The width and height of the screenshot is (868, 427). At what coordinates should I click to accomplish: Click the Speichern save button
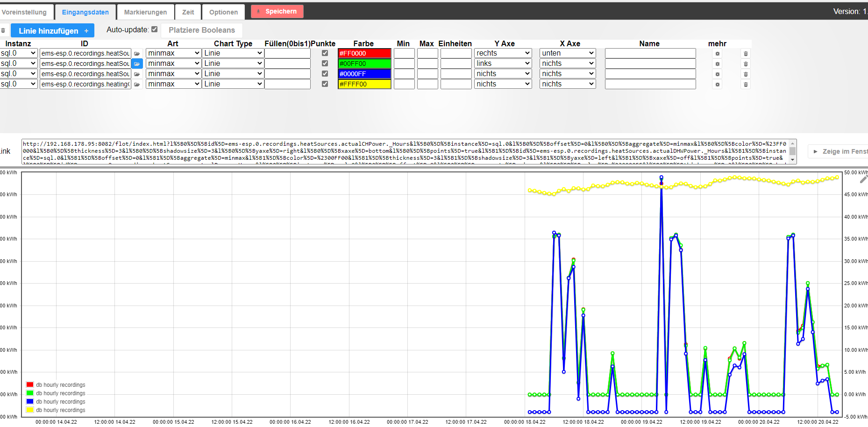(277, 11)
